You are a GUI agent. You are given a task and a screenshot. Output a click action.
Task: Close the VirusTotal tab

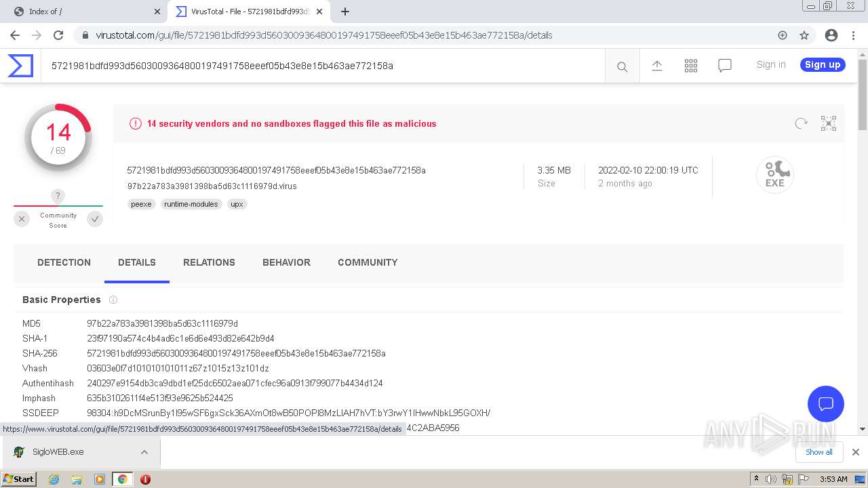[x=319, y=12]
